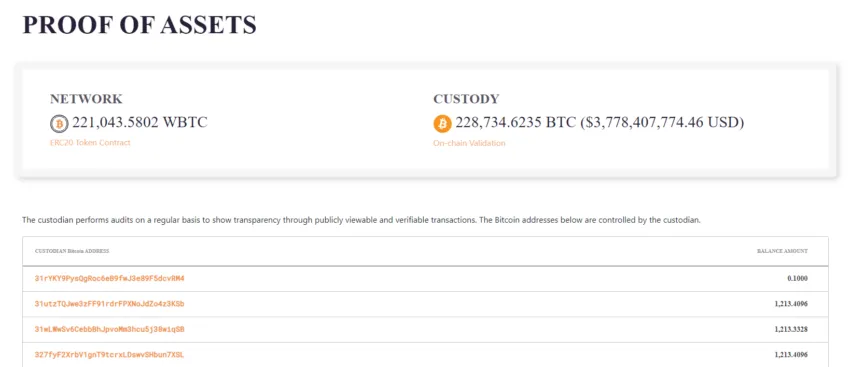Open address starting with 31rYKY9Pys
The height and width of the screenshot is (367, 850).
coord(110,279)
